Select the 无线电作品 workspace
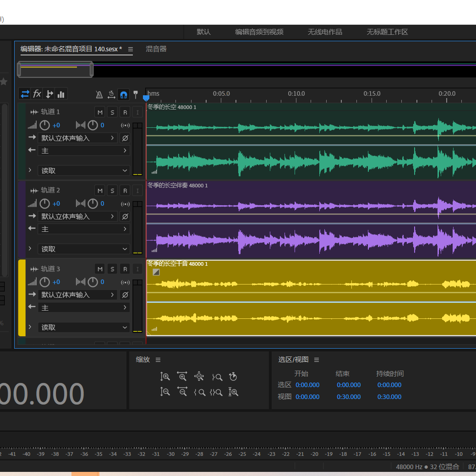476x476 pixels. (325, 32)
